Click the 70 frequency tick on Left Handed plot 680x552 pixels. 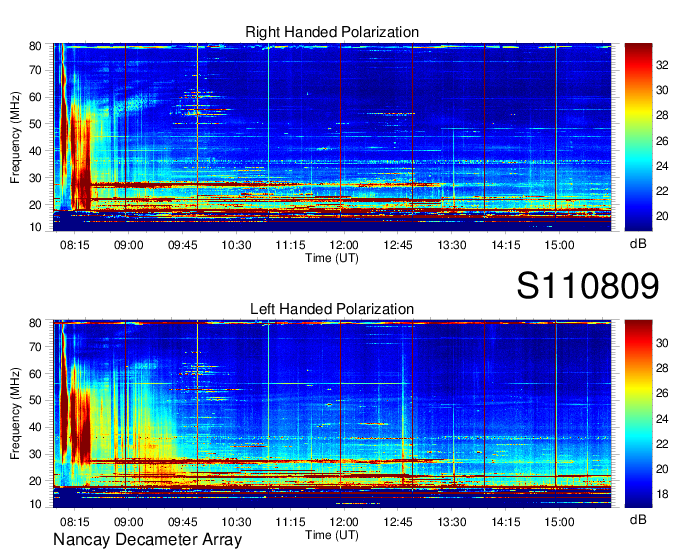point(35,347)
